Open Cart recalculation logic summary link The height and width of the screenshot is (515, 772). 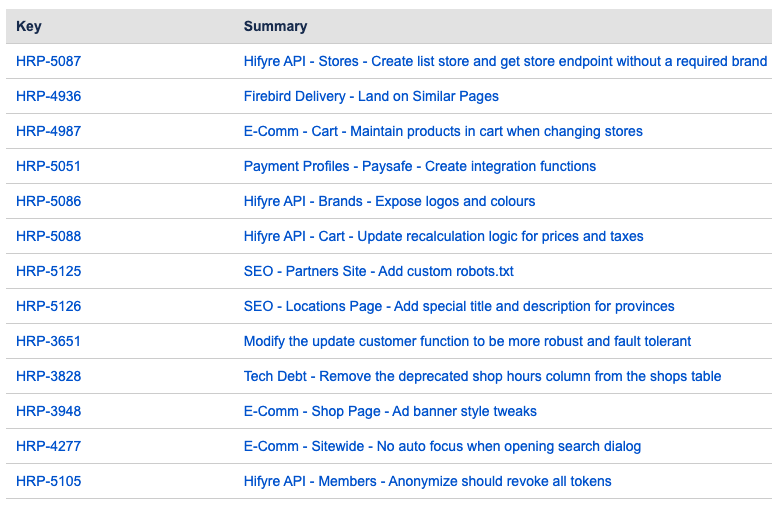pos(443,236)
